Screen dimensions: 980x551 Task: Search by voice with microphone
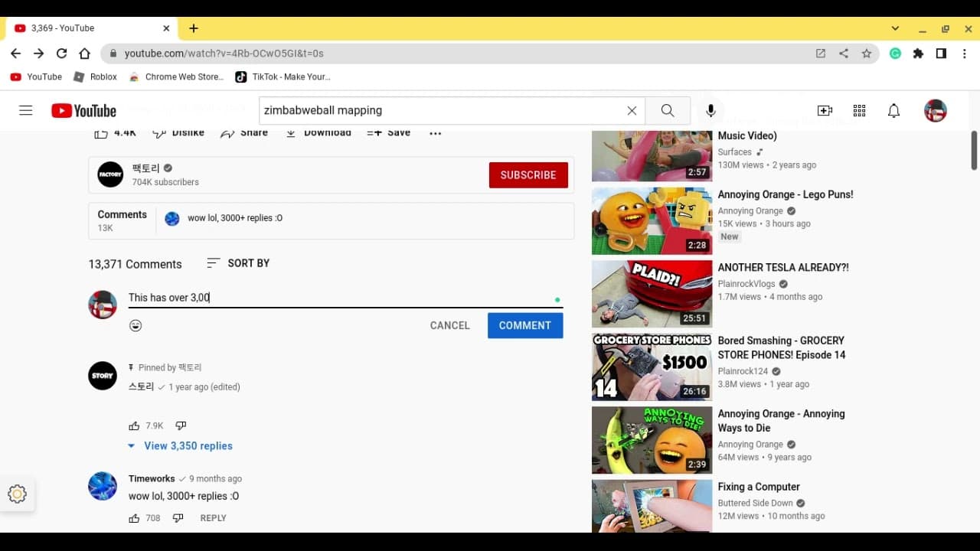pos(710,111)
